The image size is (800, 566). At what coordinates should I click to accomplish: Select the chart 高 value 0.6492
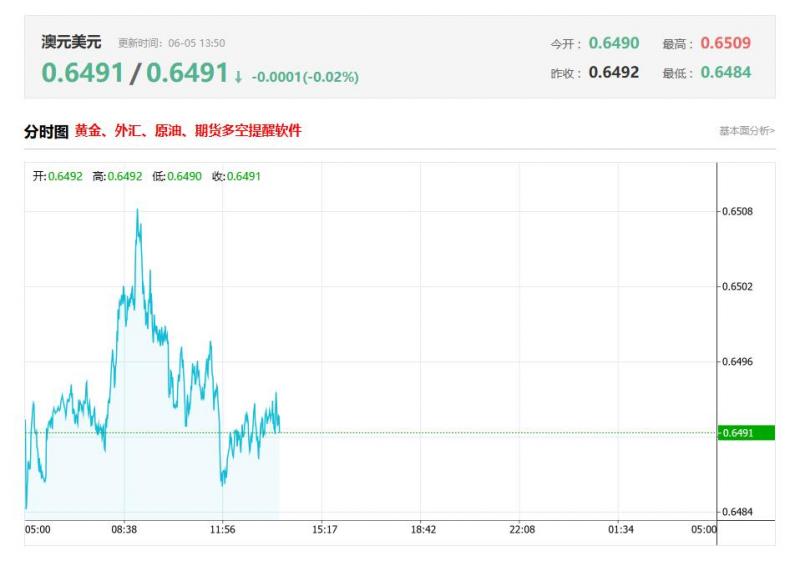(125, 177)
